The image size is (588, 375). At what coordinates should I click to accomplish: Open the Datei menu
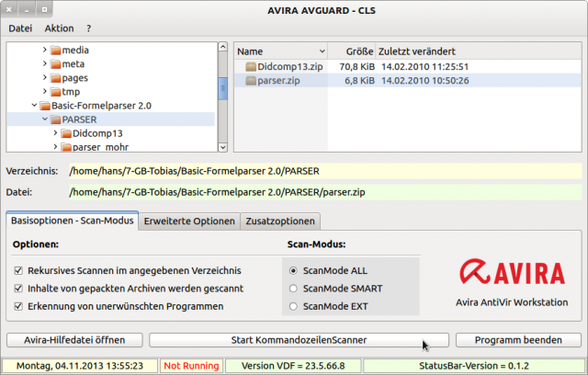(x=20, y=28)
